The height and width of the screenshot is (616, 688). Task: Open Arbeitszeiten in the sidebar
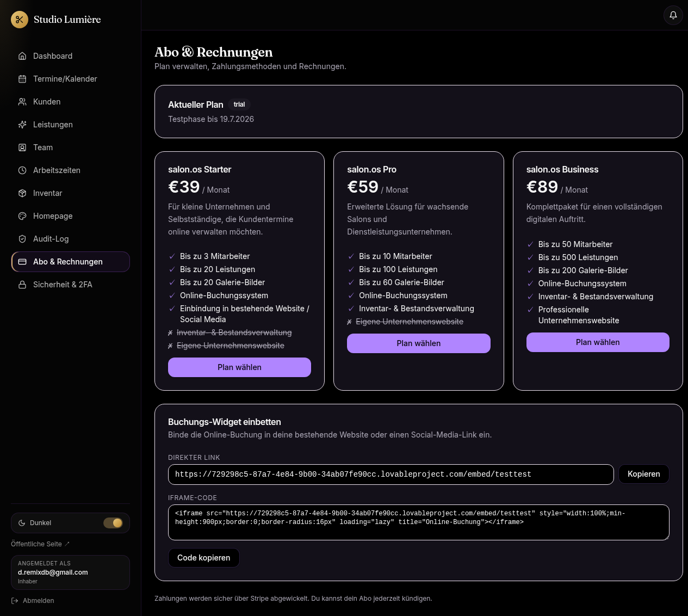(70, 170)
